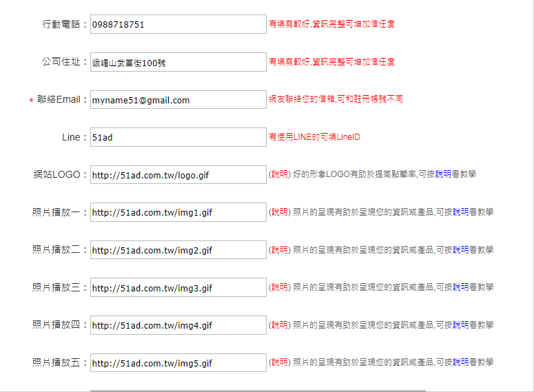Click red (說明) link beside 照片播放一

point(279,212)
